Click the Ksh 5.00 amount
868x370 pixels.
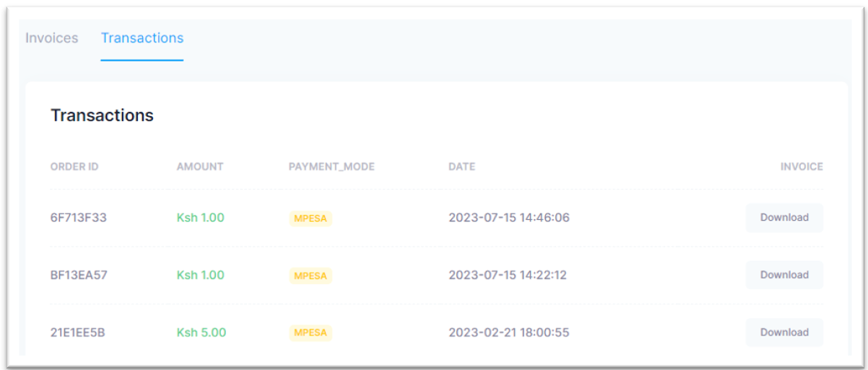pos(201,332)
